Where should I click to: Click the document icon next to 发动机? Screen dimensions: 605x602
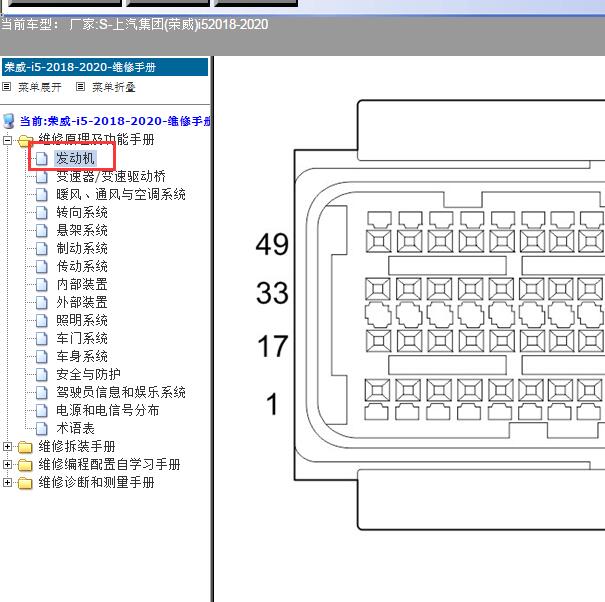[42, 158]
